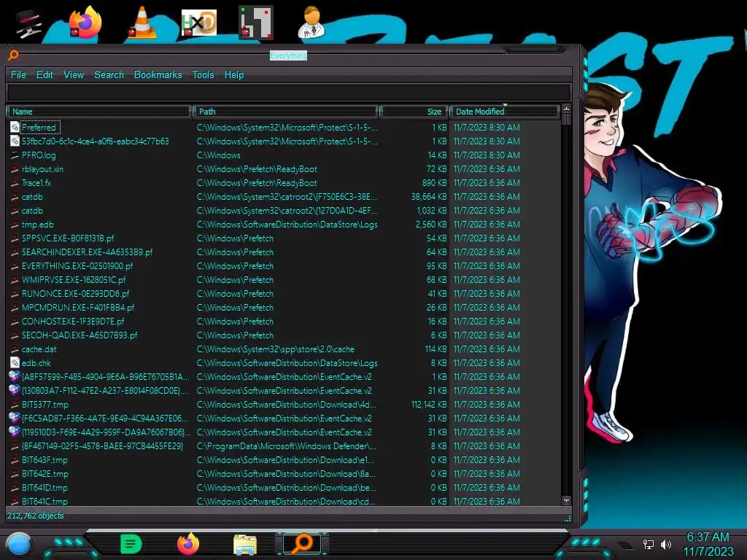Open File Explorer from the taskbar
The width and height of the screenshot is (747, 560).
coord(245,545)
